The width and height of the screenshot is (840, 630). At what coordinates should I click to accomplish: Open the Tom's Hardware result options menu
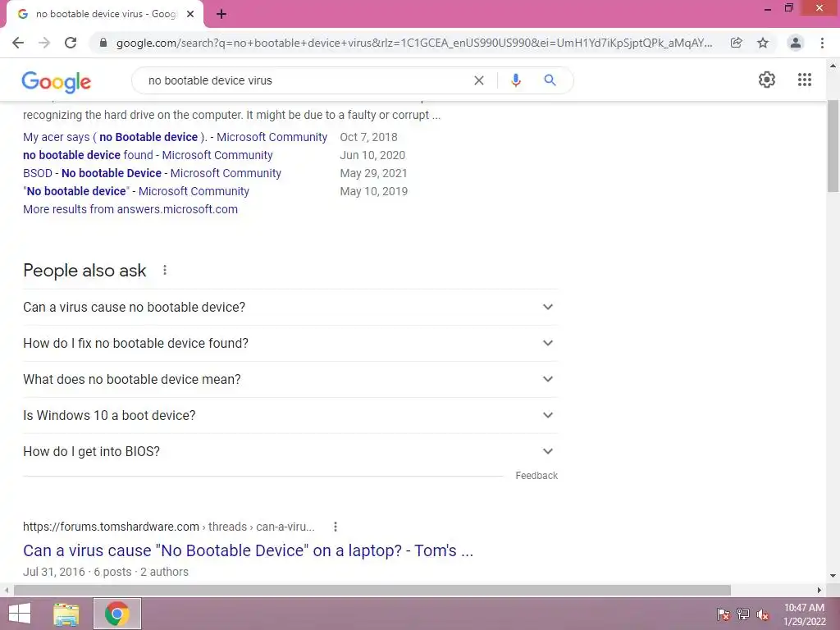point(336,527)
